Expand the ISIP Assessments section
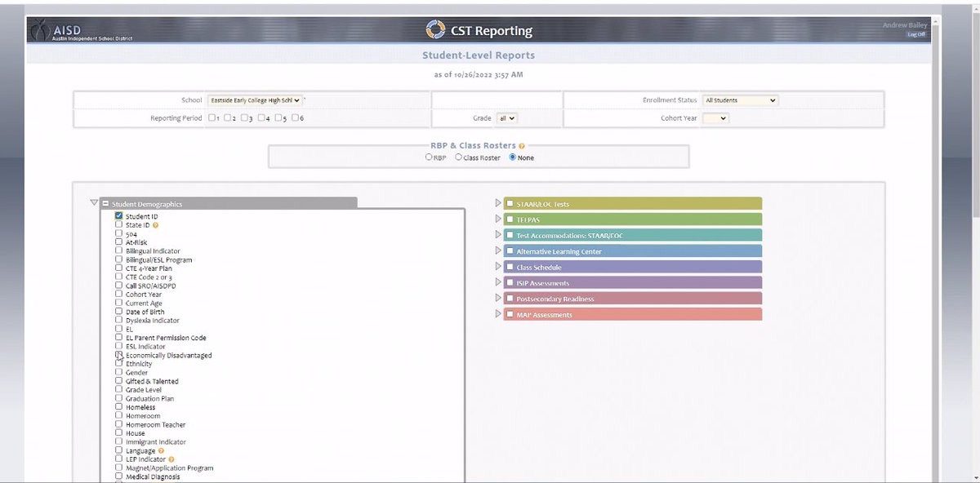The image size is (980, 483). (498, 282)
